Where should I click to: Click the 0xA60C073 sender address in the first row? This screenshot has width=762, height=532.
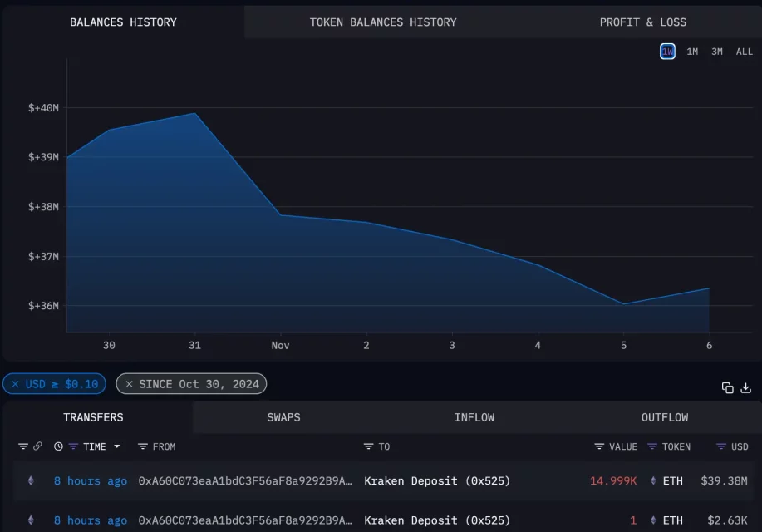[244, 480]
